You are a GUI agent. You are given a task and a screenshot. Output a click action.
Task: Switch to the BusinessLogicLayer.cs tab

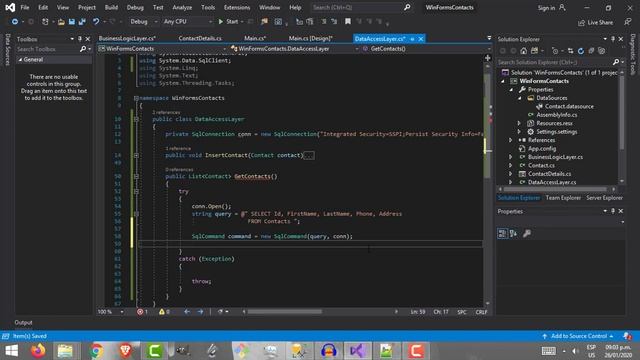[x=127, y=38]
